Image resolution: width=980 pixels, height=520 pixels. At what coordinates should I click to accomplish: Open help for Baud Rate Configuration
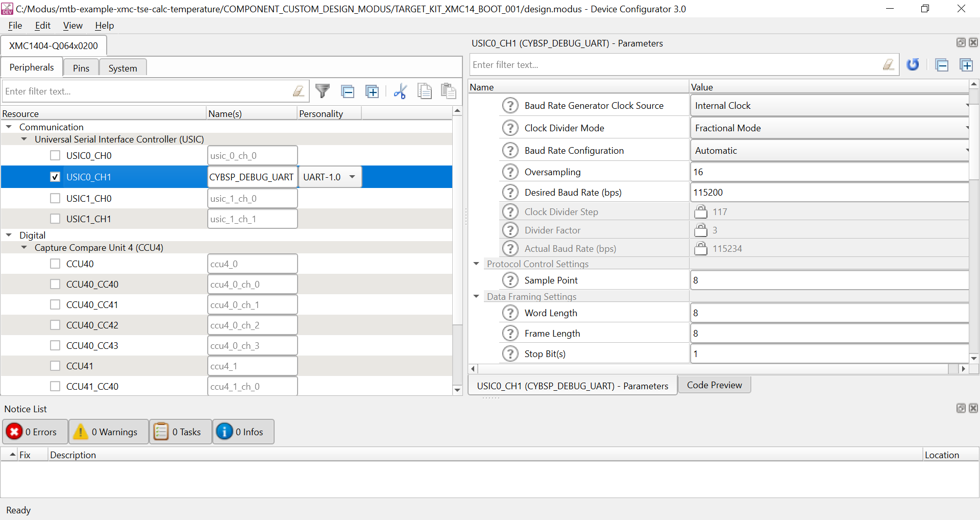pos(510,151)
